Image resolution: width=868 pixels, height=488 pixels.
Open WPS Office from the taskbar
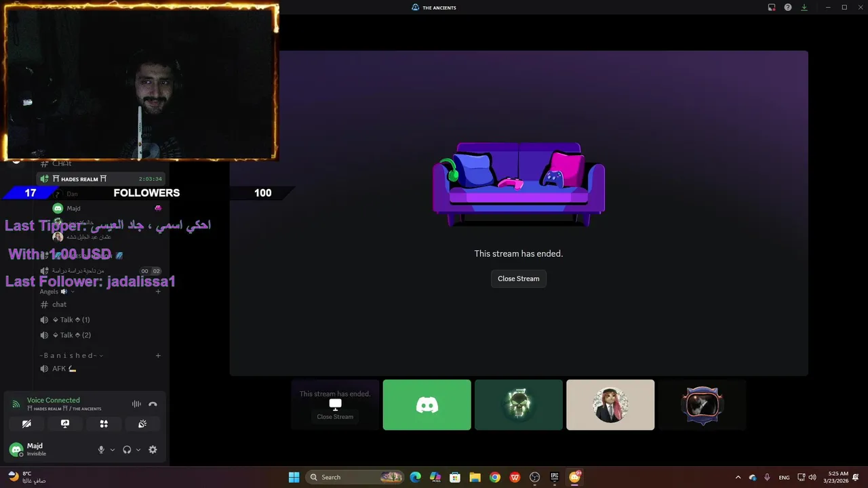515,477
